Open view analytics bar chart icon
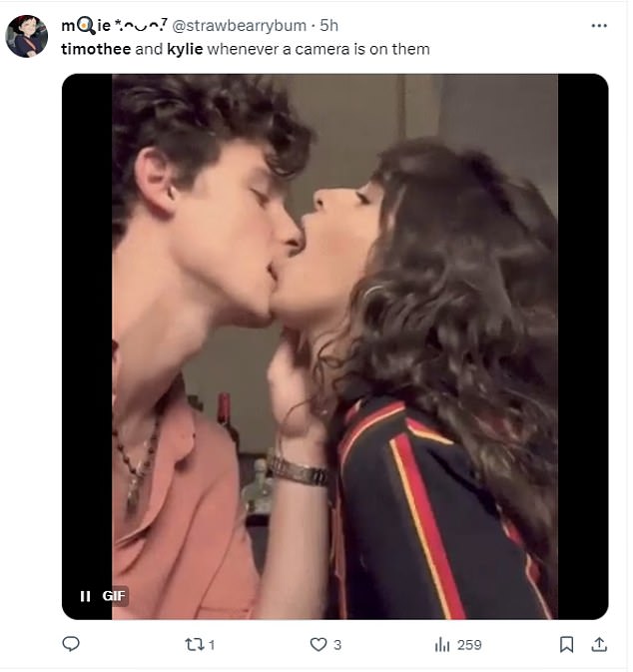The image size is (633, 672). click(442, 645)
